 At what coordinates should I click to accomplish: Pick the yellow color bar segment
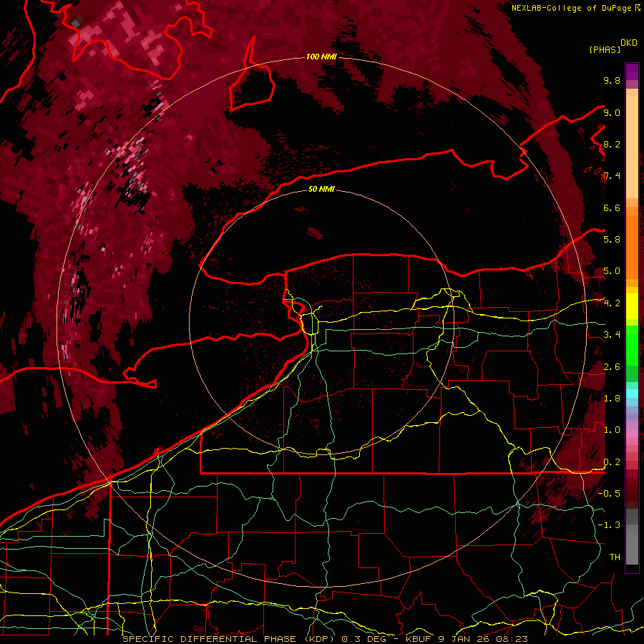coord(632,306)
